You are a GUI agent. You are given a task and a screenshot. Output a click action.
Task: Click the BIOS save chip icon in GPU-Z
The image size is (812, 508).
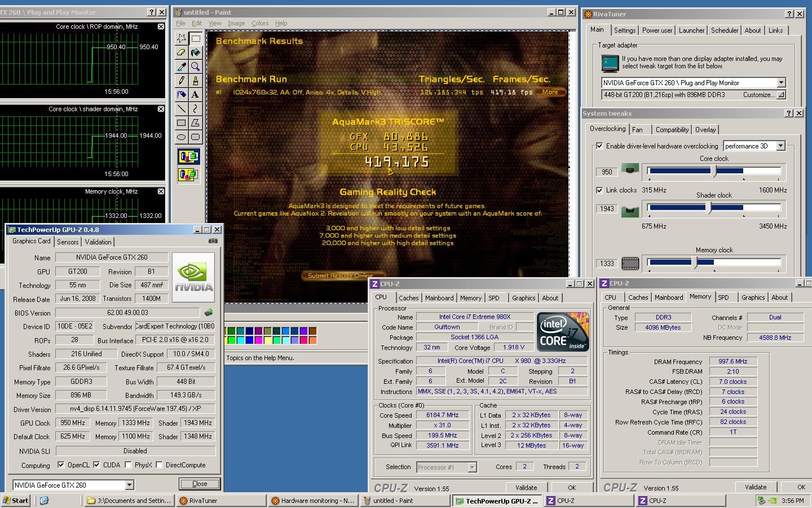(209, 312)
